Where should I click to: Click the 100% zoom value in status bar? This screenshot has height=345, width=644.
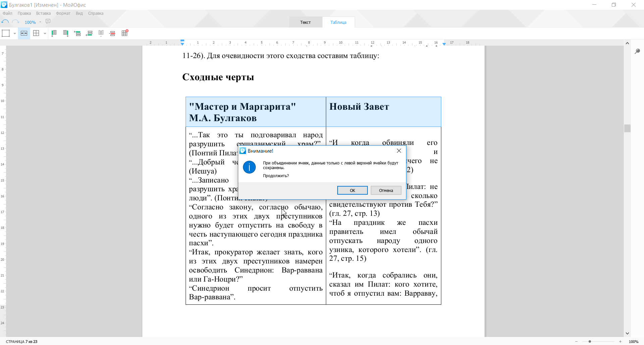[634, 342]
